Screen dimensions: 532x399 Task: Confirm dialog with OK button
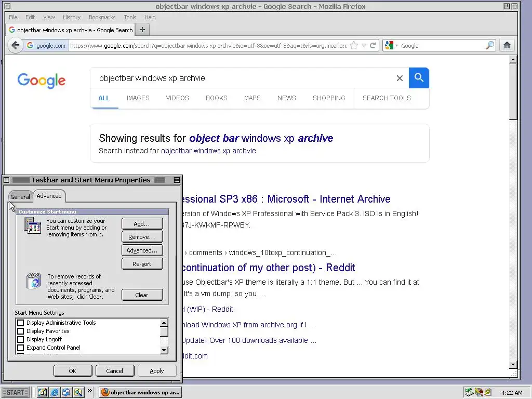(73, 371)
